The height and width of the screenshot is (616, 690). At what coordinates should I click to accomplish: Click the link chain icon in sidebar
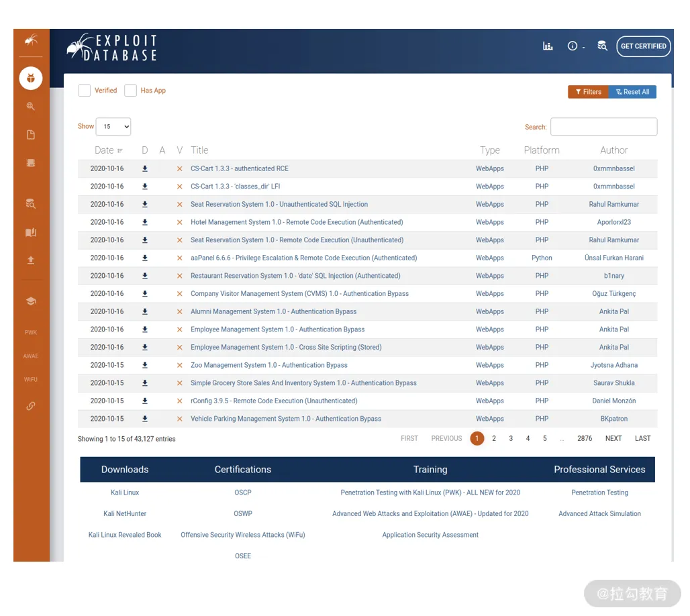point(31,406)
